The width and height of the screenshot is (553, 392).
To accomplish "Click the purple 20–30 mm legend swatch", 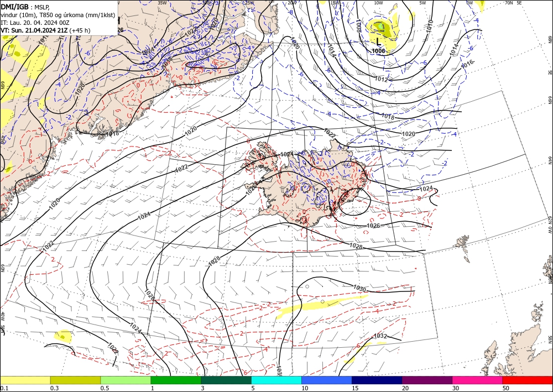I will pos(427,380).
